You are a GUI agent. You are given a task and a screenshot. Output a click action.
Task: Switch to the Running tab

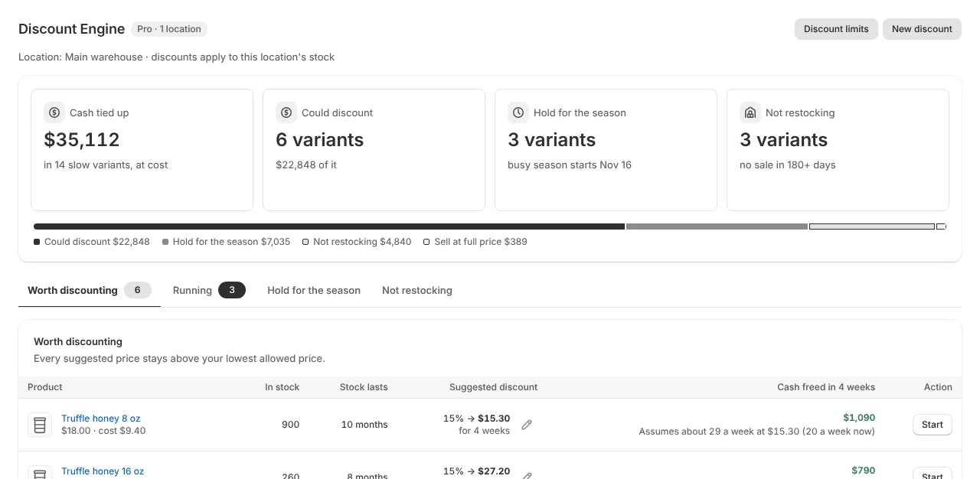coord(209,290)
